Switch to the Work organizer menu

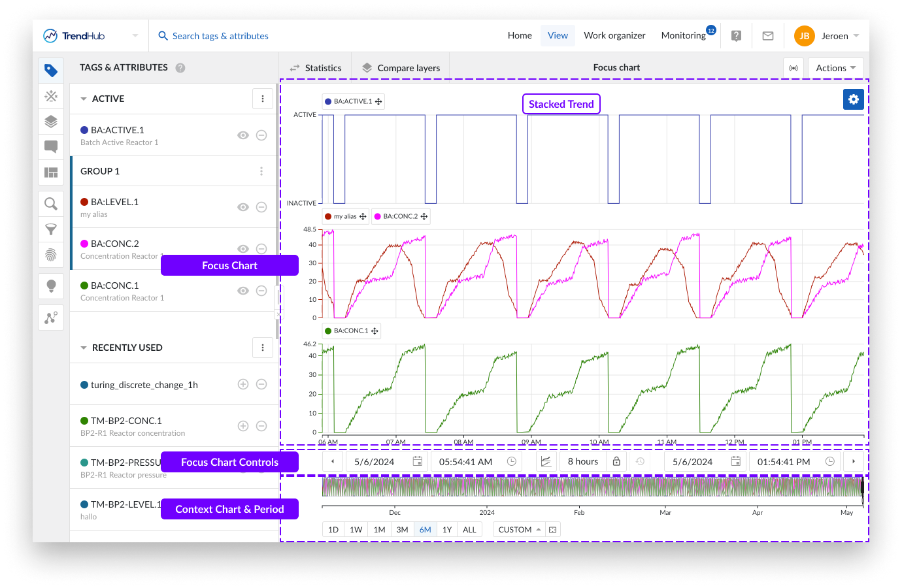(x=614, y=36)
